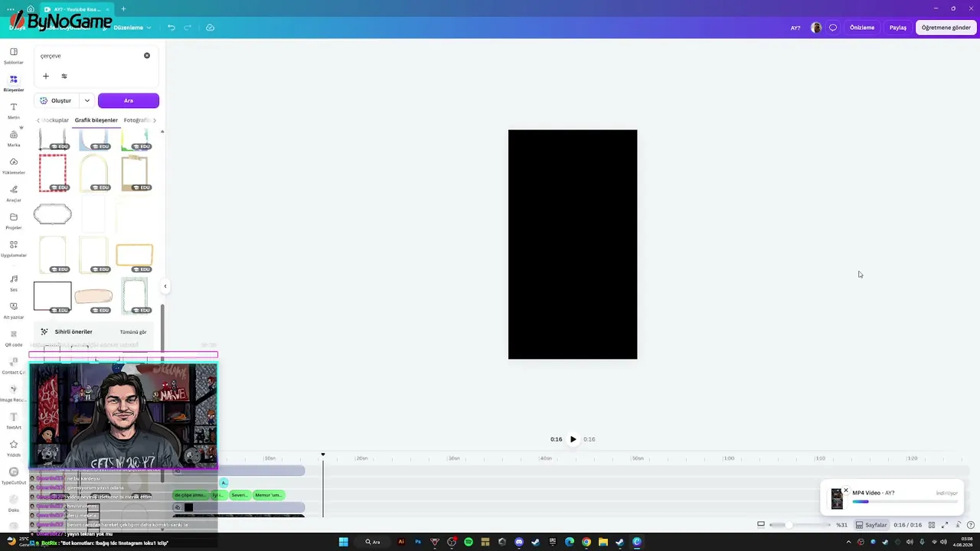The width and height of the screenshot is (980, 551).
Task: Select the ornate gray label frame graphic
Action: coord(53,214)
